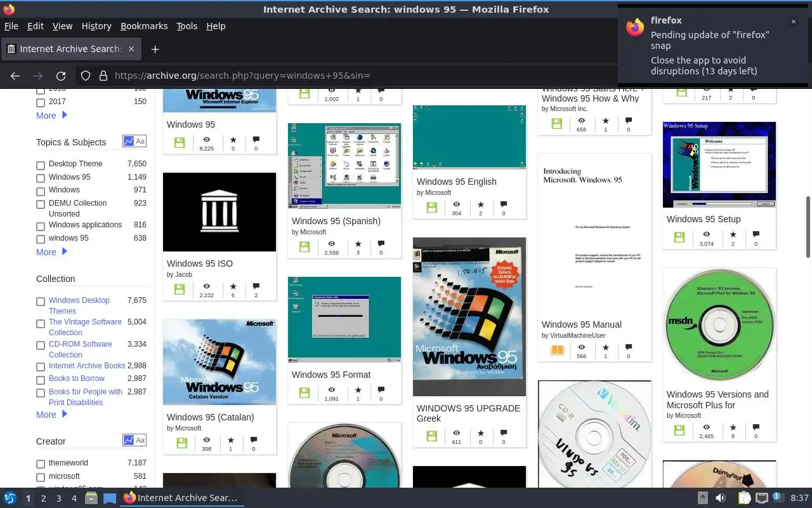The height and width of the screenshot is (508, 812).
Task: Close the Internet Archive Search tab
Action: 131,49
